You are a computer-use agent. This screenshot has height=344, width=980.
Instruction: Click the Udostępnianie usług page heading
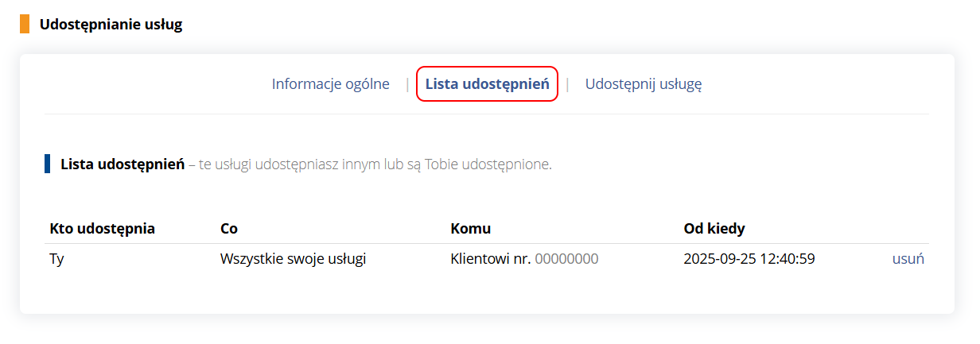click(111, 25)
